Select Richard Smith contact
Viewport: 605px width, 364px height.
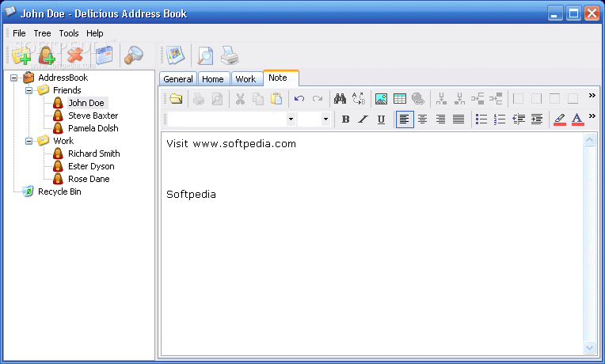pyautogui.click(x=93, y=154)
